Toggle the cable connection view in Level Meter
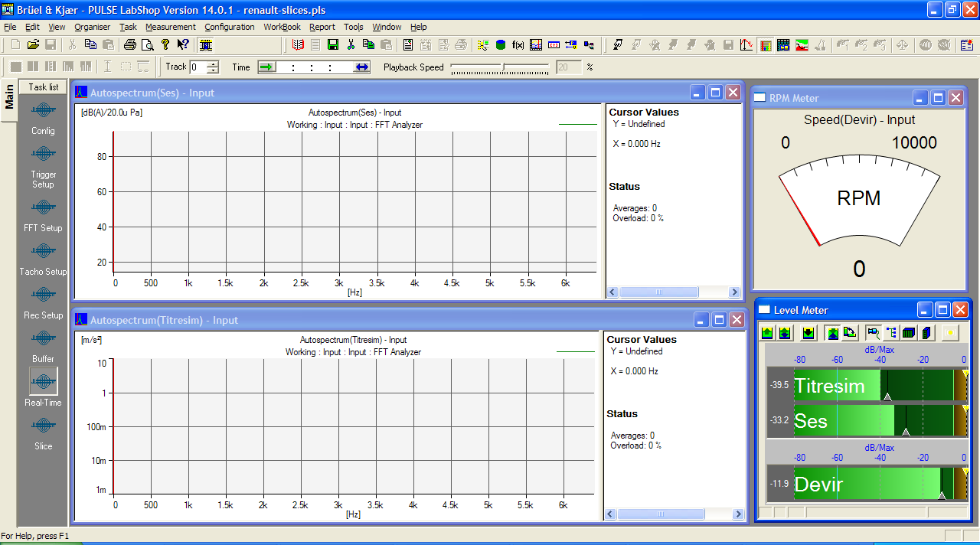980x545 pixels. coord(873,333)
